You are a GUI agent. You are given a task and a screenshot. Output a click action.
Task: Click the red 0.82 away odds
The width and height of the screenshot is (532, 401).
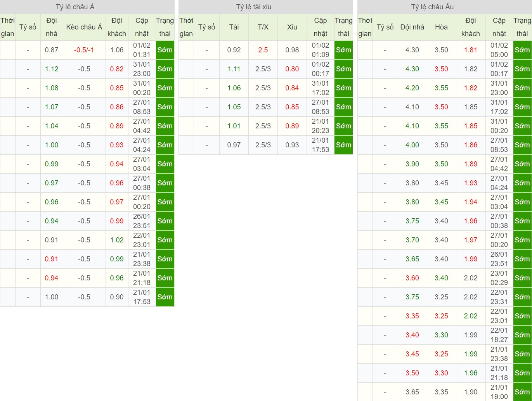point(117,69)
